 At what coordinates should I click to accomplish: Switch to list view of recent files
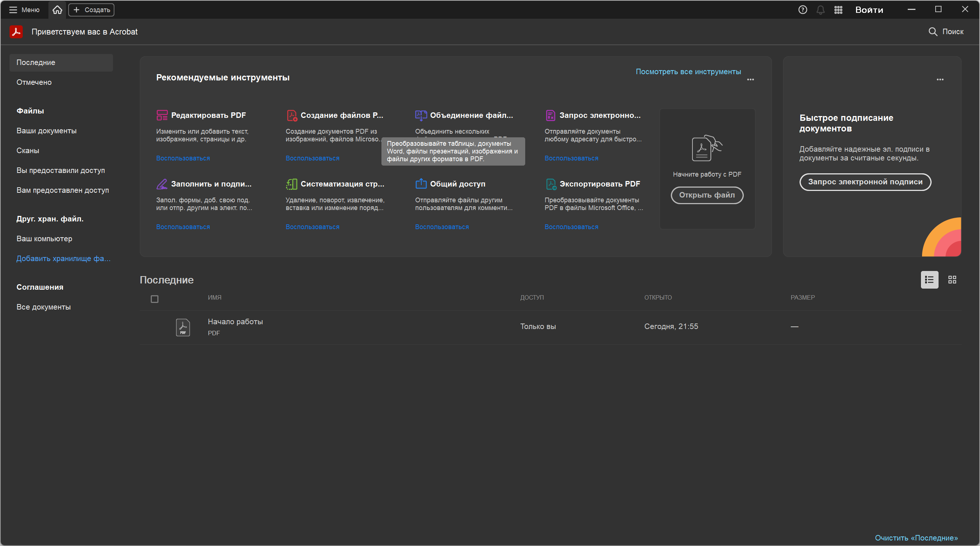[x=929, y=280]
